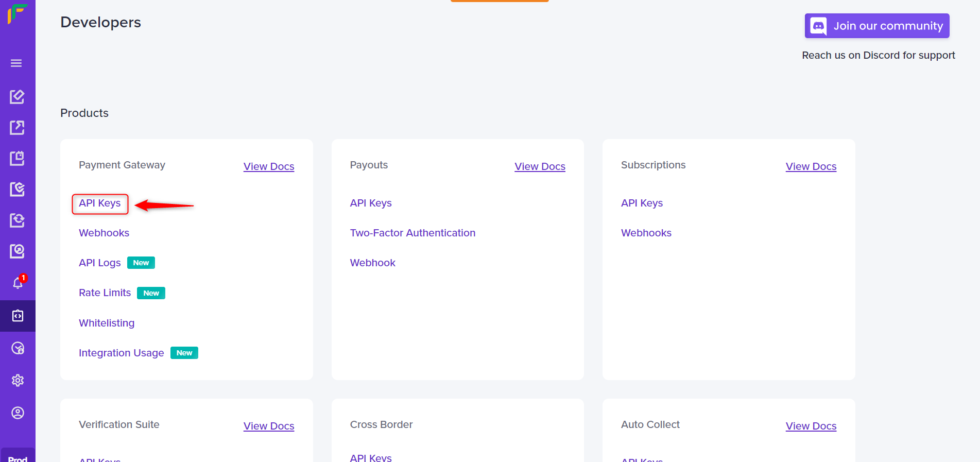This screenshot has height=462, width=980.
Task: Open the hamburger menu in sidebar
Action: point(16,63)
